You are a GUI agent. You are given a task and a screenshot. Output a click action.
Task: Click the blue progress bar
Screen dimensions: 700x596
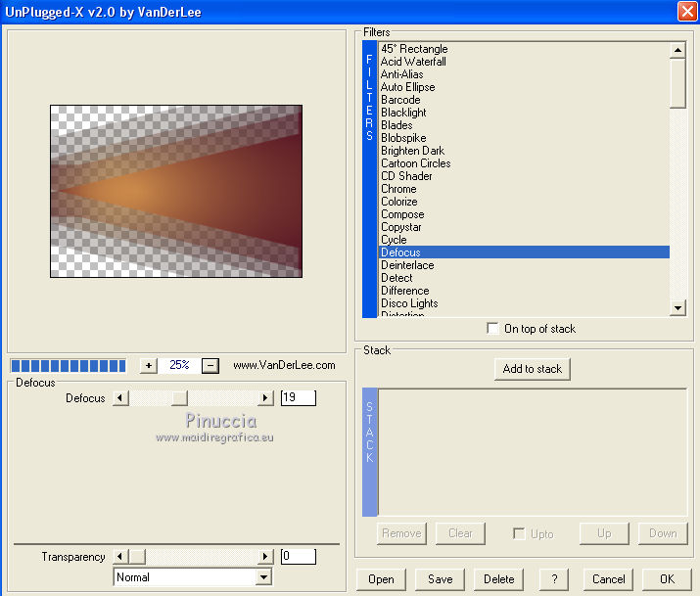tap(69, 366)
